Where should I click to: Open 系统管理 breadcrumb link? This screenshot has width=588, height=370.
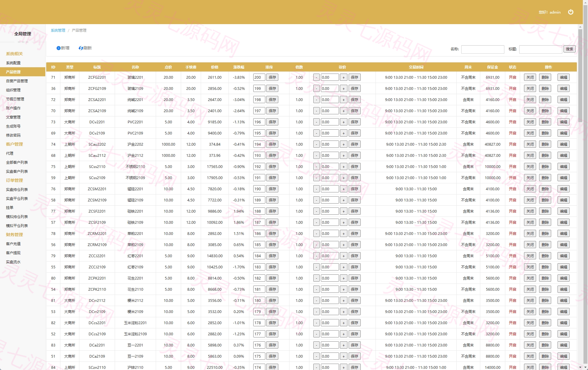click(x=58, y=30)
